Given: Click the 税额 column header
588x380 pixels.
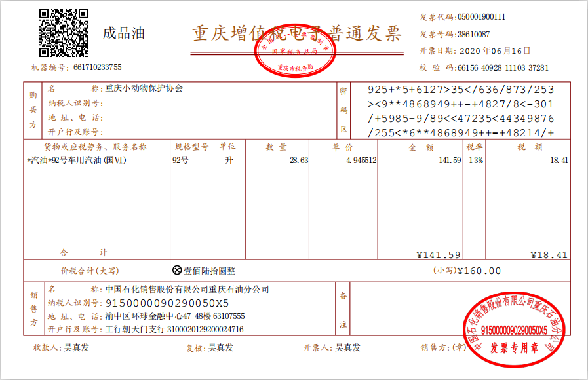Looking at the screenshot, I should click(530, 147).
